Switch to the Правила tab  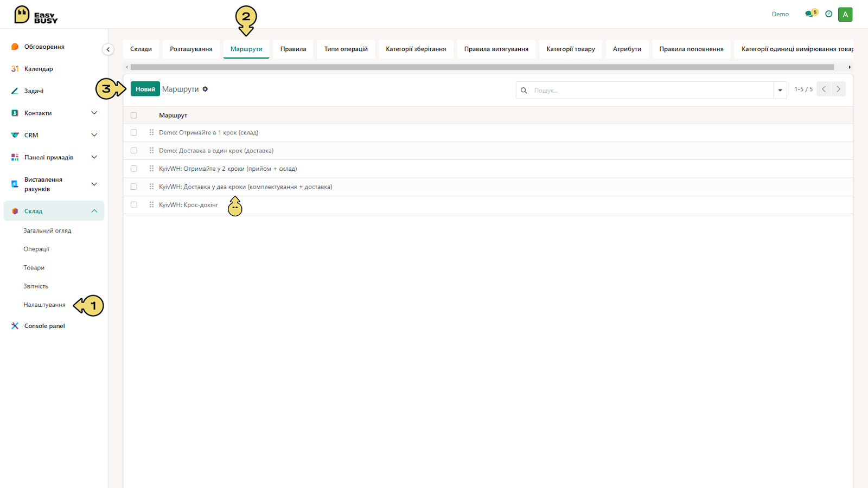point(293,49)
